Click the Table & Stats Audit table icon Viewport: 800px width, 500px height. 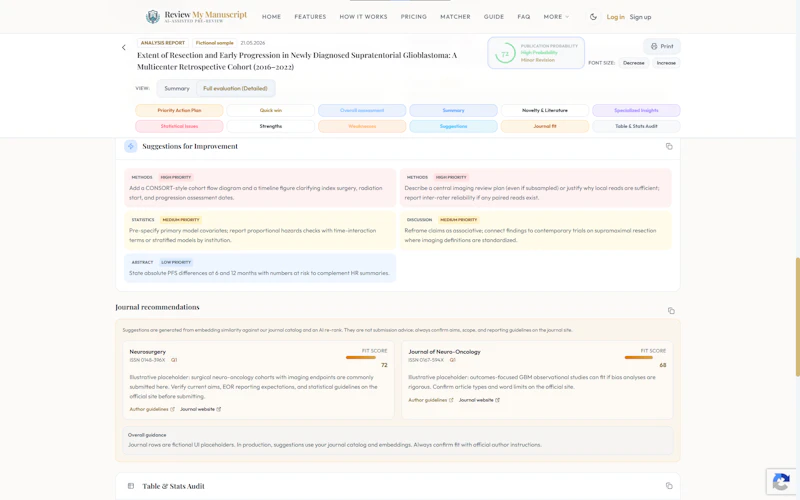point(131,486)
